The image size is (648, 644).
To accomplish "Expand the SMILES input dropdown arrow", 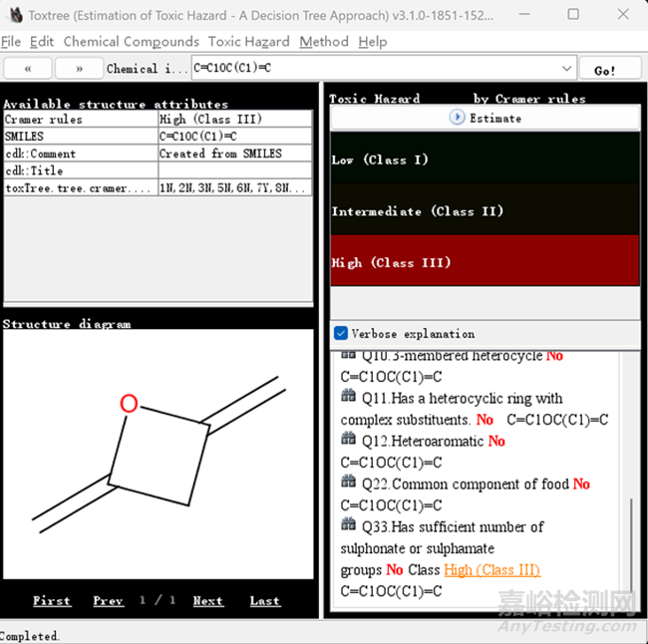I will [x=567, y=69].
